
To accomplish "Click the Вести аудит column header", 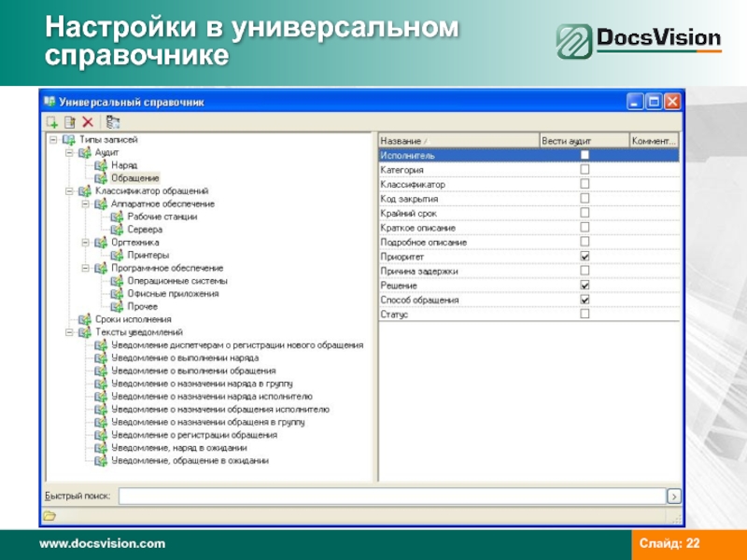I will click(x=583, y=140).
